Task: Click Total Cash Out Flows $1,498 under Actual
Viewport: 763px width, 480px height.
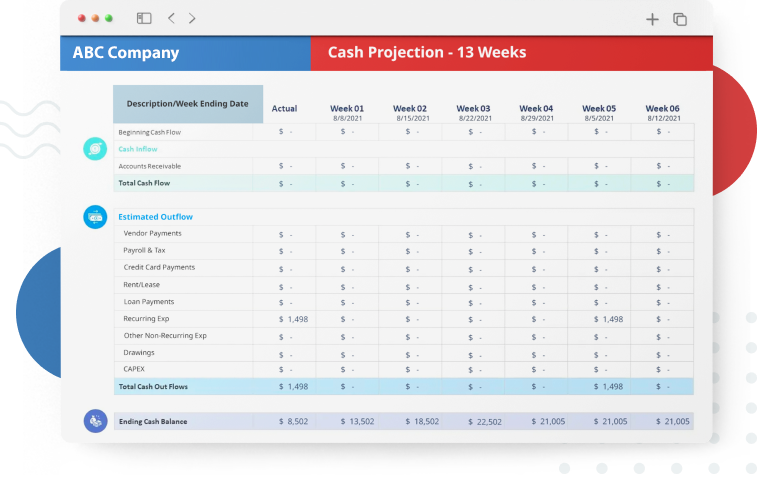Action: 293,387
